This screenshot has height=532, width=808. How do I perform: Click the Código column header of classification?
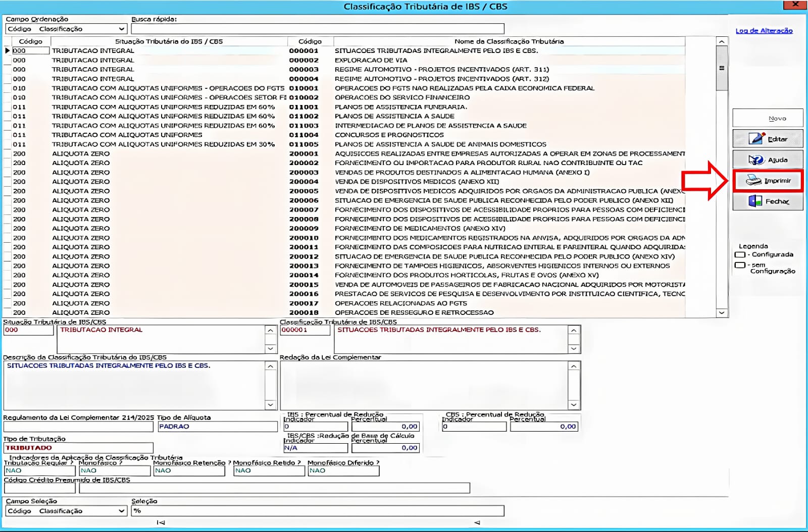tap(310, 41)
